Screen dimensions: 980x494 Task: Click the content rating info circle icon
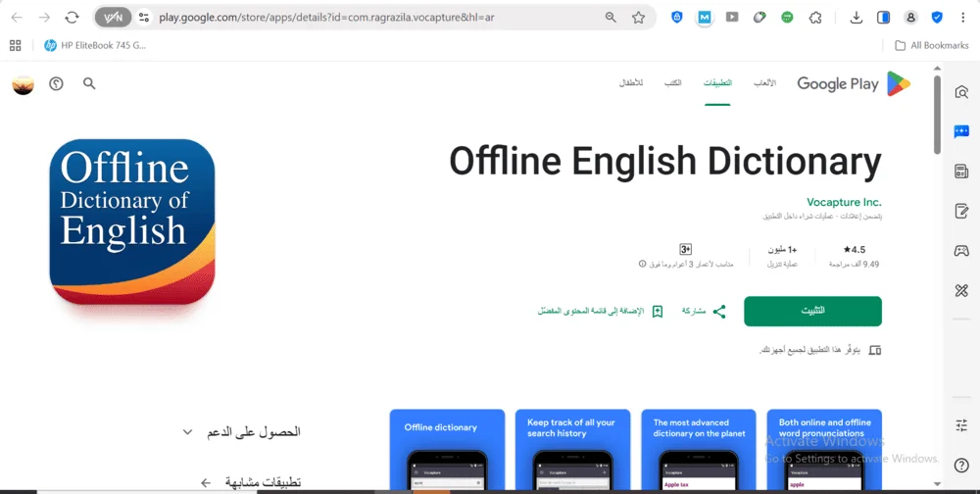642,264
